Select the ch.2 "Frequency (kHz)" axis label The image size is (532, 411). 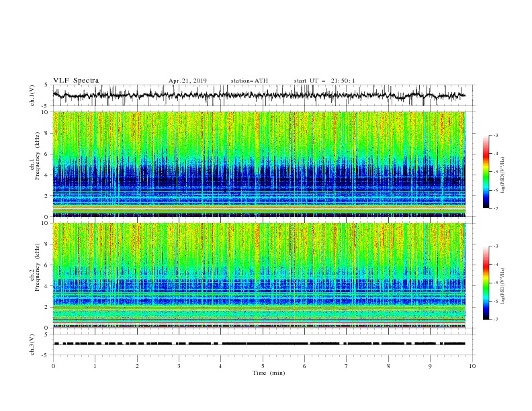tap(38, 267)
